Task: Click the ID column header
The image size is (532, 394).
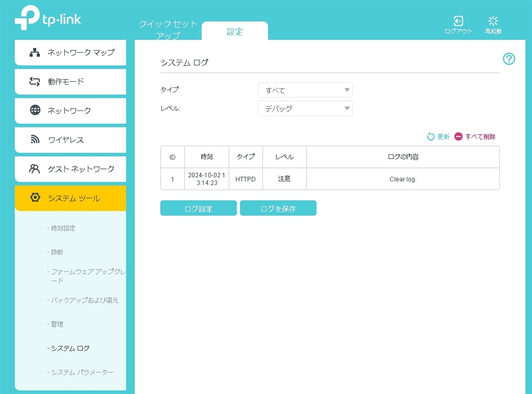Action: pos(172,157)
